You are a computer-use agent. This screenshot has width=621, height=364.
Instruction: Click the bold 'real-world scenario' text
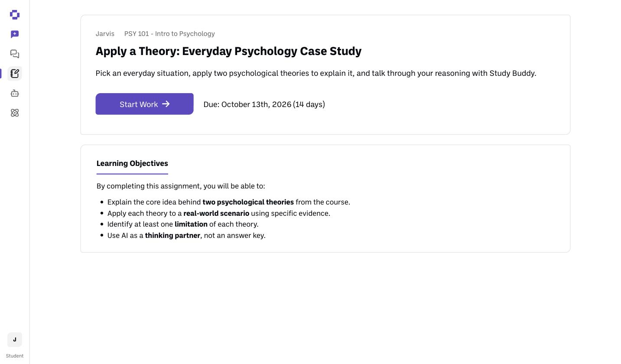216,213
